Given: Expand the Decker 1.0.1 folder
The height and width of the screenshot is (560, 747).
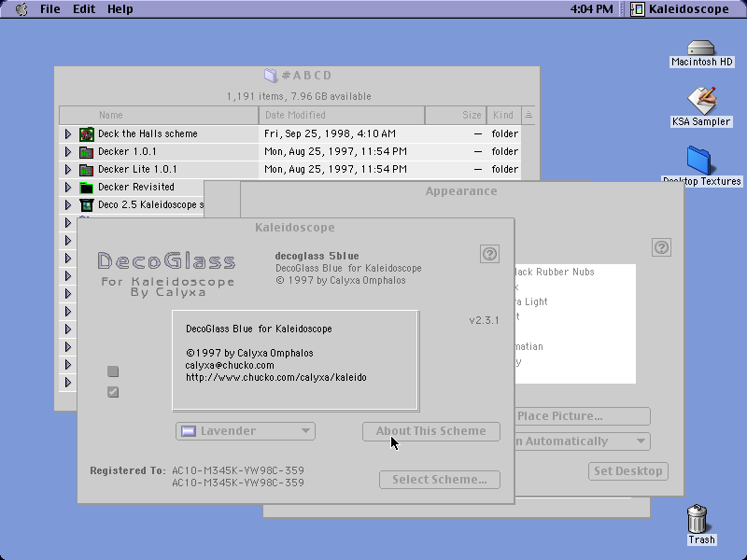Looking at the screenshot, I should [x=68, y=152].
